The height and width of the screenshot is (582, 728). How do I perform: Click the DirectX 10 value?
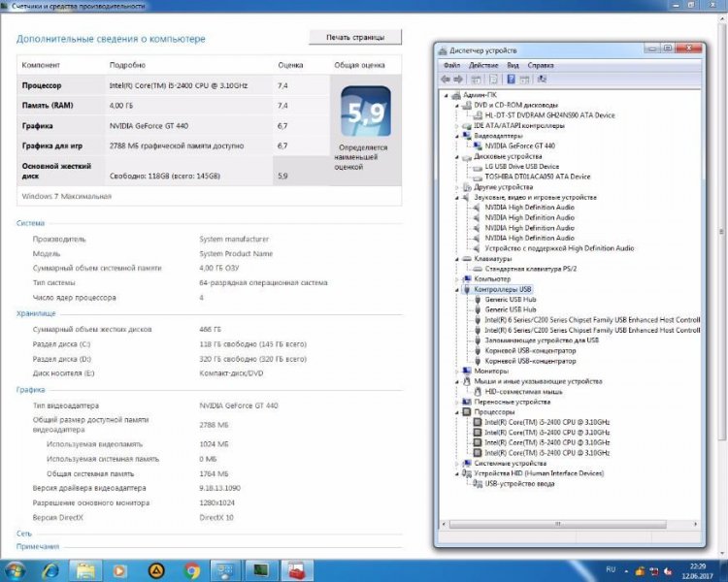(x=216, y=517)
